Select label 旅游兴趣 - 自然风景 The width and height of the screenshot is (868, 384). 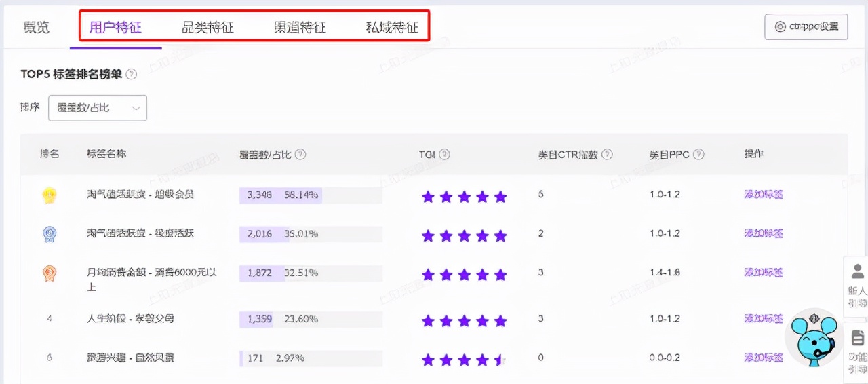[130, 357]
